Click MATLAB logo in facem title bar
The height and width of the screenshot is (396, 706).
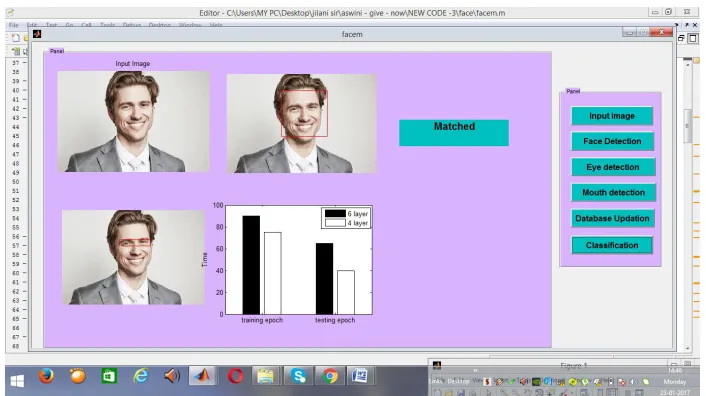pyautogui.click(x=37, y=34)
